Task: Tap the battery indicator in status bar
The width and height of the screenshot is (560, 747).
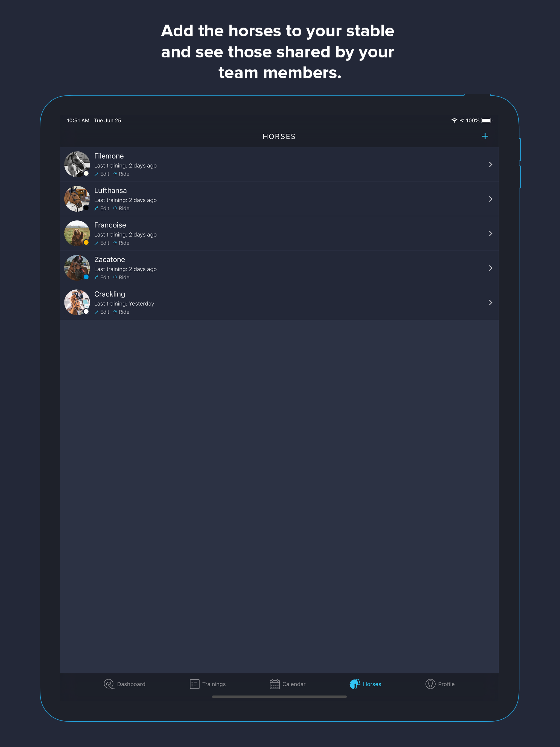Action: [x=487, y=121]
